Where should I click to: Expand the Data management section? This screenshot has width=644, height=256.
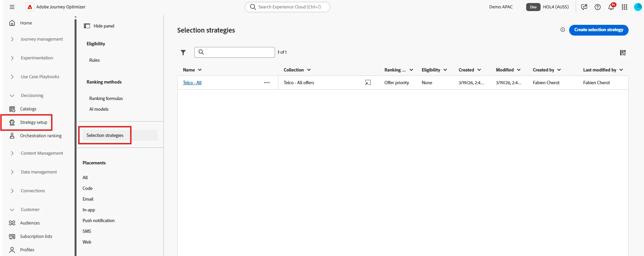[39, 172]
